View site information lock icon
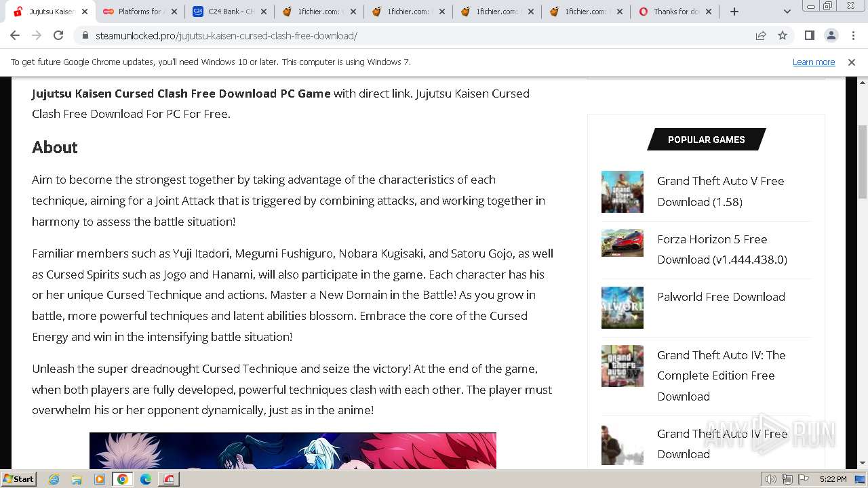Image resolution: width=868 pixels, height=488 pixels. (85, 35)
